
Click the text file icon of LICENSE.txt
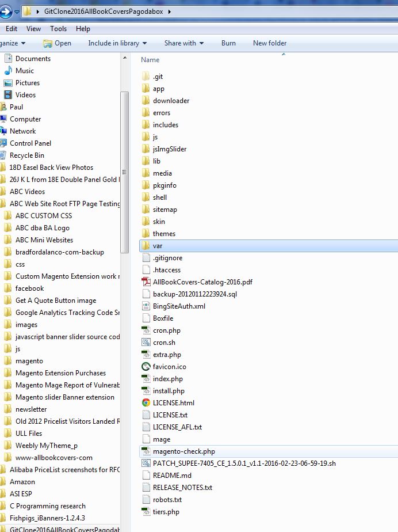click(x=146, y=415)
